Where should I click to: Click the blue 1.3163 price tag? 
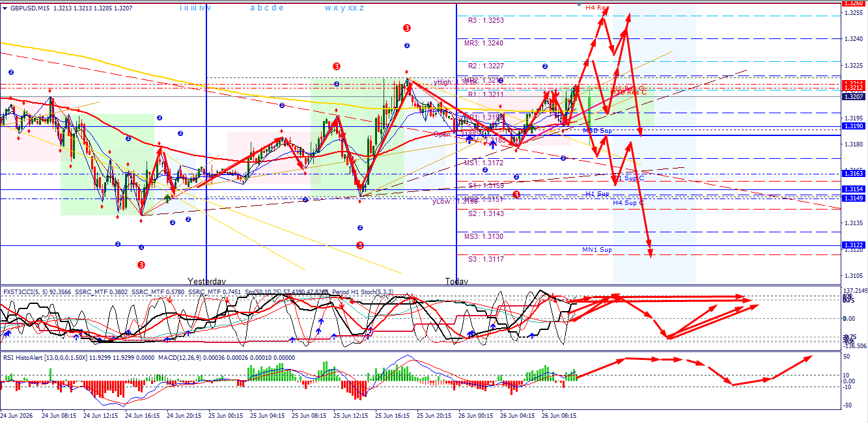(854, 174)
